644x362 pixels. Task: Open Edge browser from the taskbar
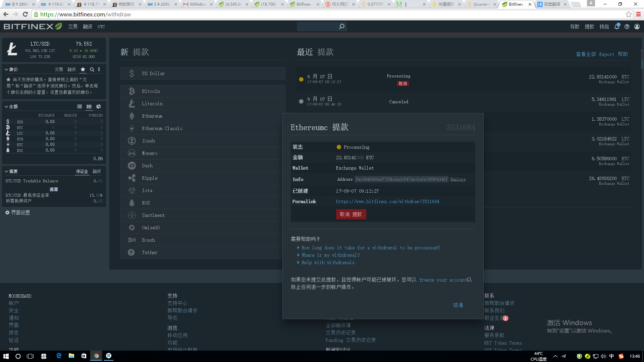(x=59, y=356)
